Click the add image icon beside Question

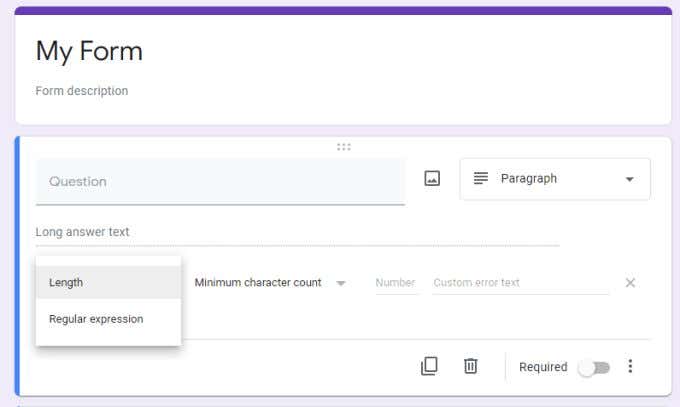point(432,178)
